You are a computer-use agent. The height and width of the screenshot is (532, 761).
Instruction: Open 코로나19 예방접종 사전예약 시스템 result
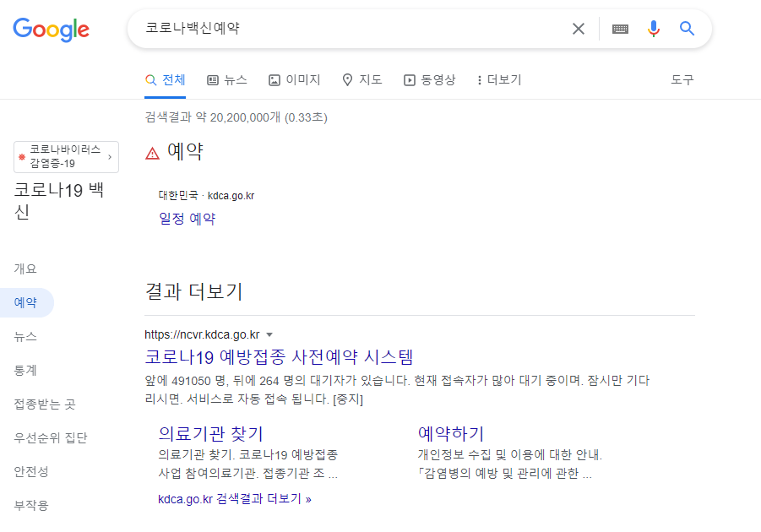[279, 357]
